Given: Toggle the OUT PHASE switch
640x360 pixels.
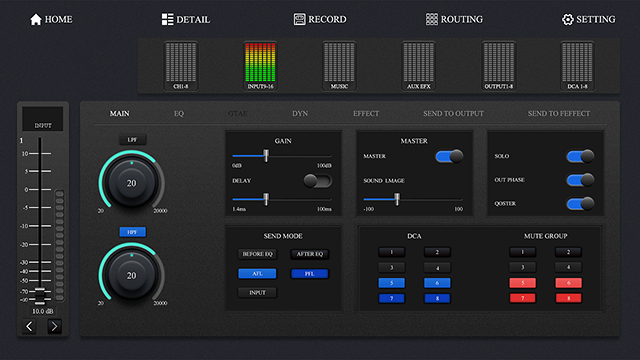Looking at the screenshot, I should 580,180.
